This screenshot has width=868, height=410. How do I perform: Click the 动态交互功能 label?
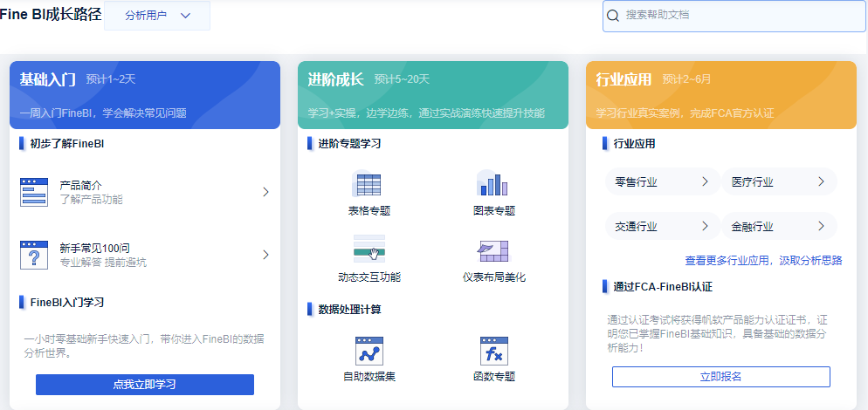[x=369, y=277]
